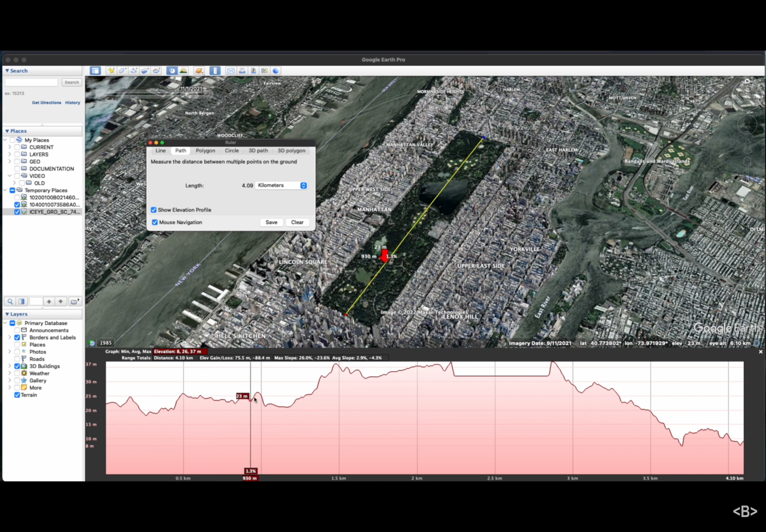Click the Gallery layer star icon
Viewport: 766px width, 532px height.
(24, 380)
